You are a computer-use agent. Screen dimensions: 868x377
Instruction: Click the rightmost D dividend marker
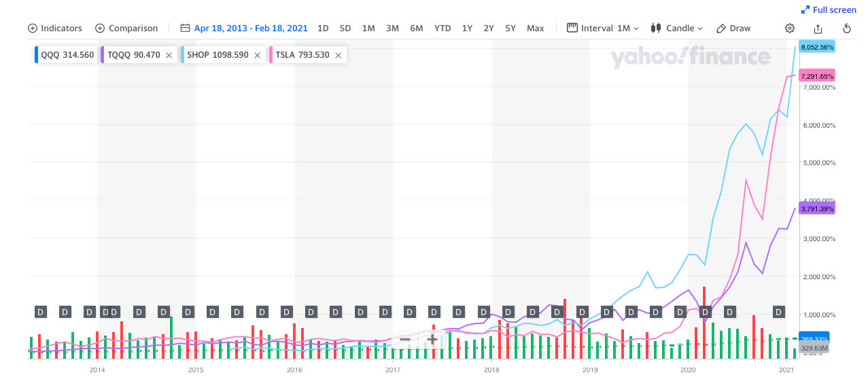click(779, 312)
